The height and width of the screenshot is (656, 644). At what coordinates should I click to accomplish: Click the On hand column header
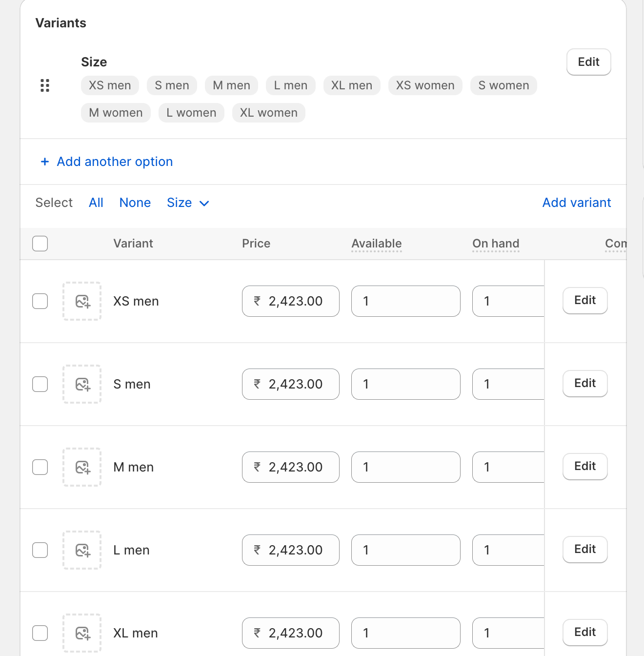click(496, 244)
